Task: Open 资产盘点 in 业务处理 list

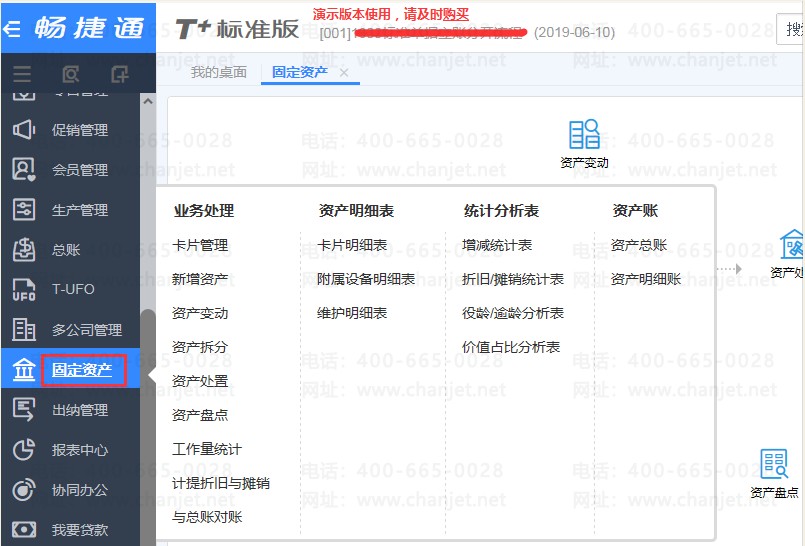Action: click(200, 415)
